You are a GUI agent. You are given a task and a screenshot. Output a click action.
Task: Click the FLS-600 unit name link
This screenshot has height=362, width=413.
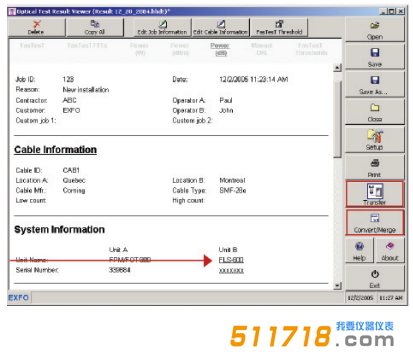(231, 260)
